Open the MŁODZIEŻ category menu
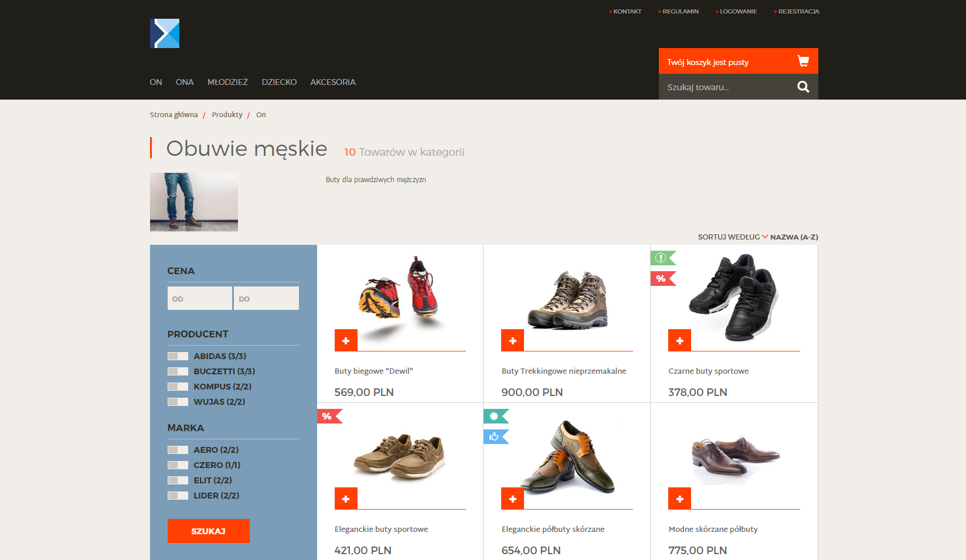The width and height of the screenshot is (966, 560). coord(227,82)
